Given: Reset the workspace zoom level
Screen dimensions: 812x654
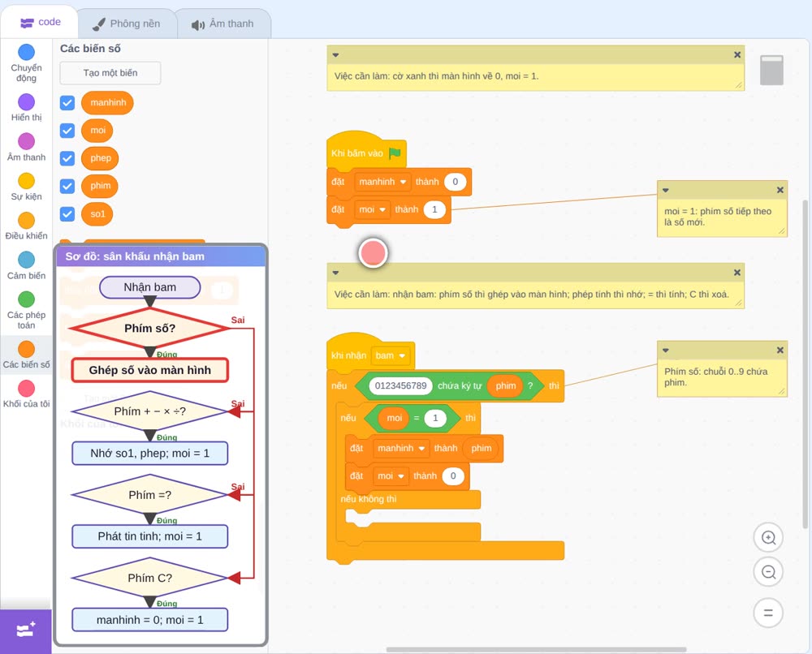Looking at the screenshot, I should click(x=768, y=613).
